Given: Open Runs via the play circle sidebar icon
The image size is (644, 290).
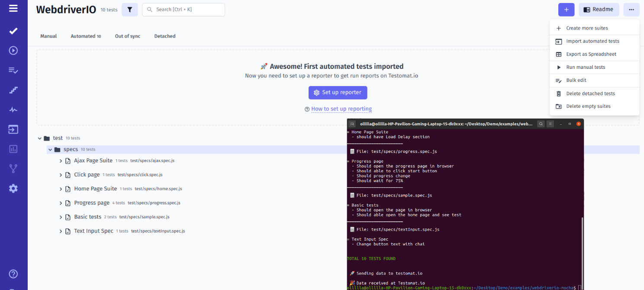Looking at the screenshot, I should point(13,50).
